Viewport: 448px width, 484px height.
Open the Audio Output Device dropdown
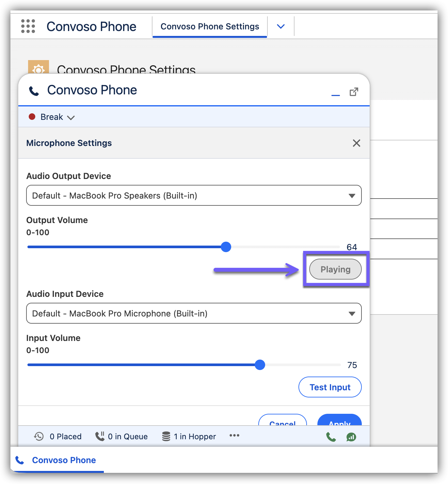(194, 196)
